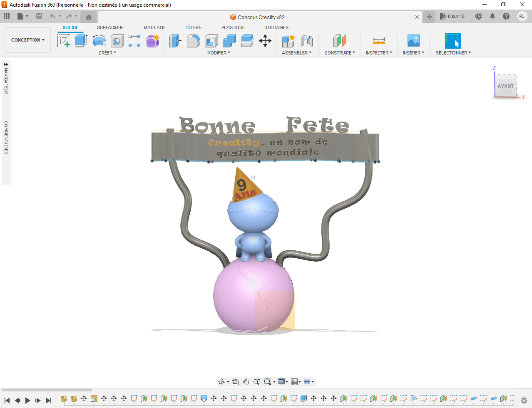Activate the Pan hand tool
Image resolution: width=532 pixels, height=408 pixels.
(x=246, y=382)
